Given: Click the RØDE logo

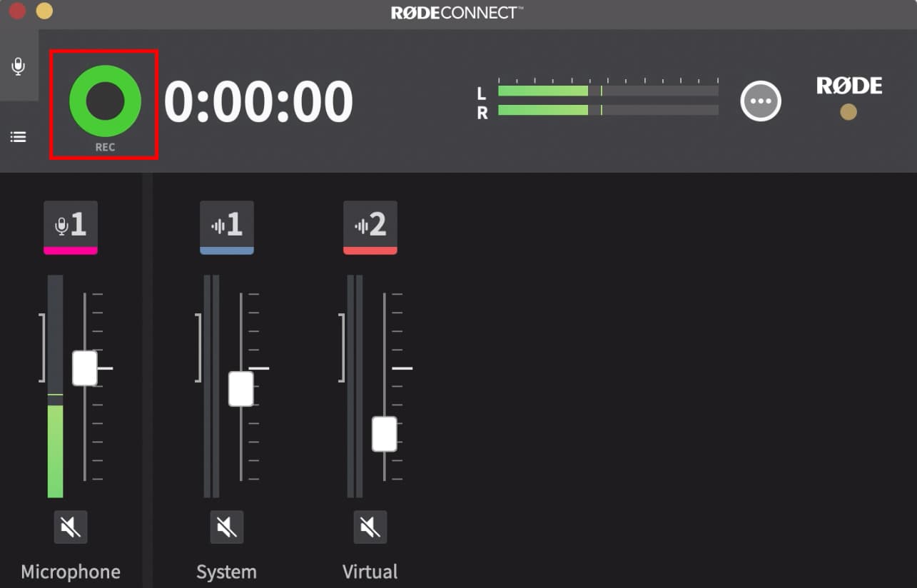Looking at the screenshot, I should tap(848, 86).
